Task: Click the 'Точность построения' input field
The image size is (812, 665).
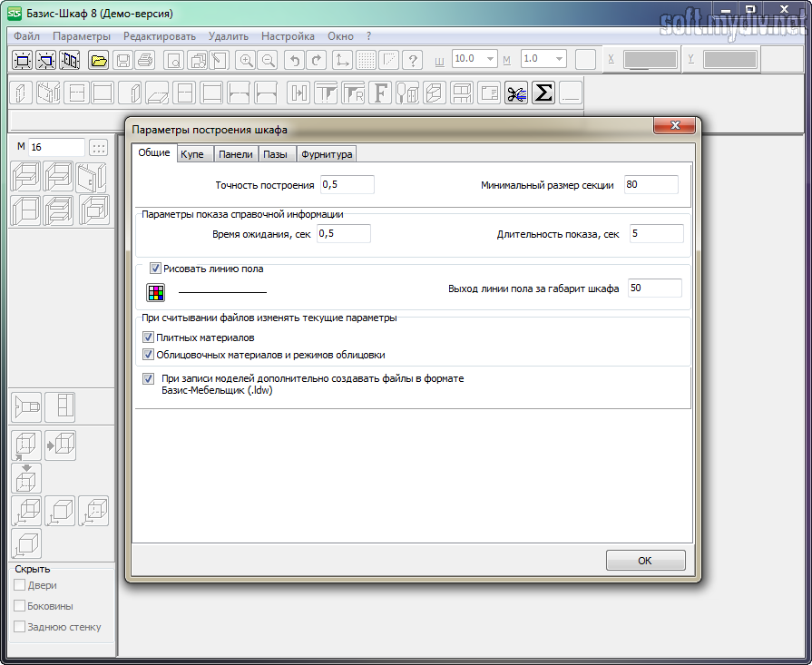Action: pyautogui.click(x=347, y=185)
